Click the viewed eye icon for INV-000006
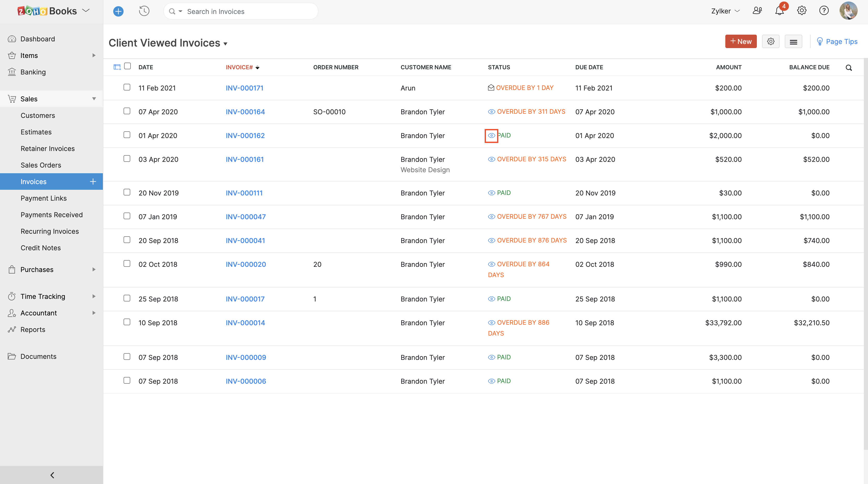The image size is (868, 484). (x=491, y=381)
